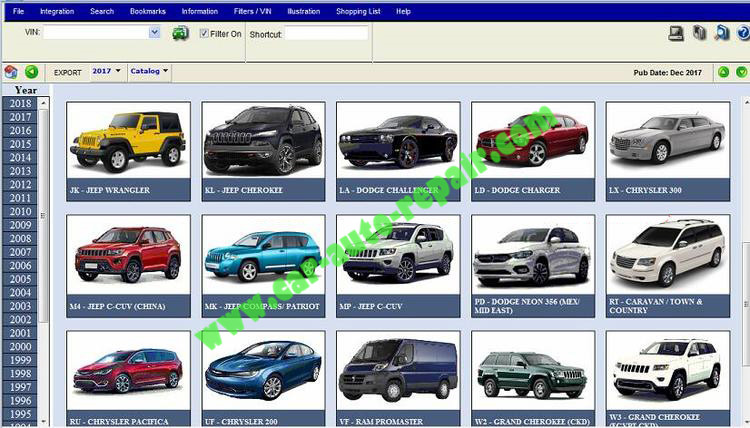The height and width of the screenshot is (428, 750).
Task: Open the Filters / VIN menu
Action: [253, 11]
